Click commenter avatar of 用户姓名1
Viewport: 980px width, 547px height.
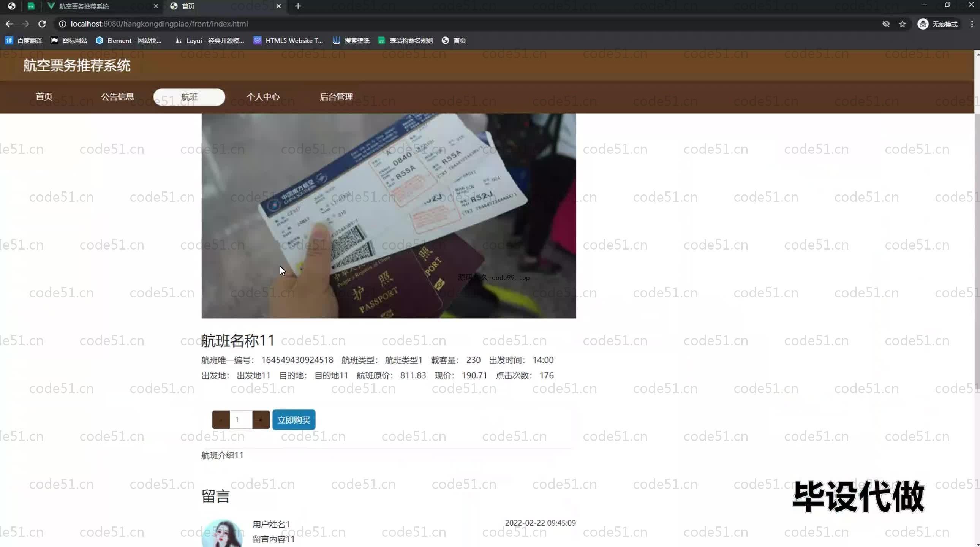[x=222, y=533]
